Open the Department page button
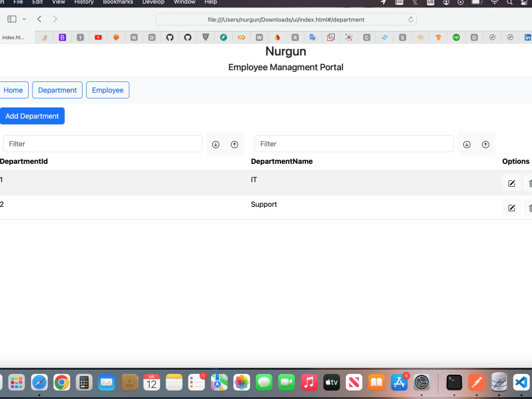Image resolution: width=532 pixels, height=399 pixels. pos(57,90)
